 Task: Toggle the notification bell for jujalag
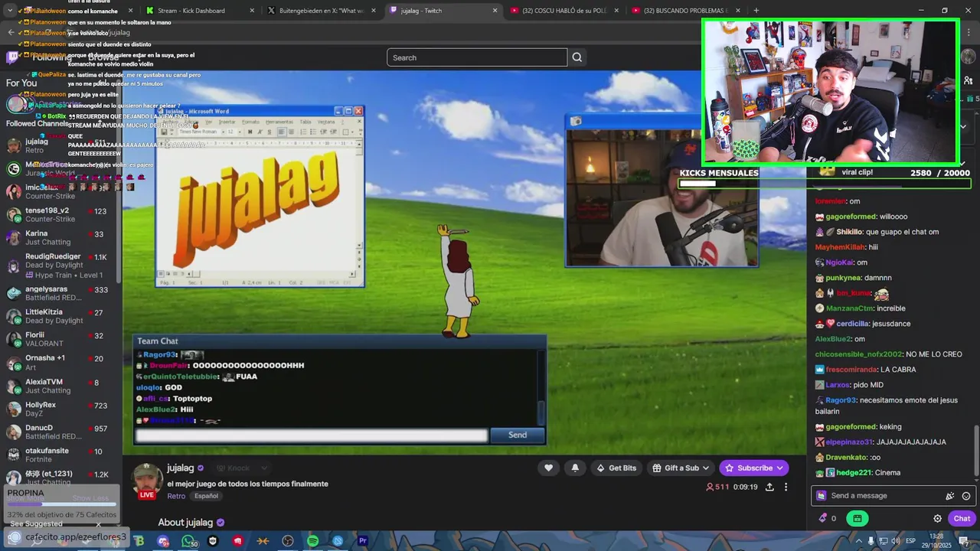[575, 468]
